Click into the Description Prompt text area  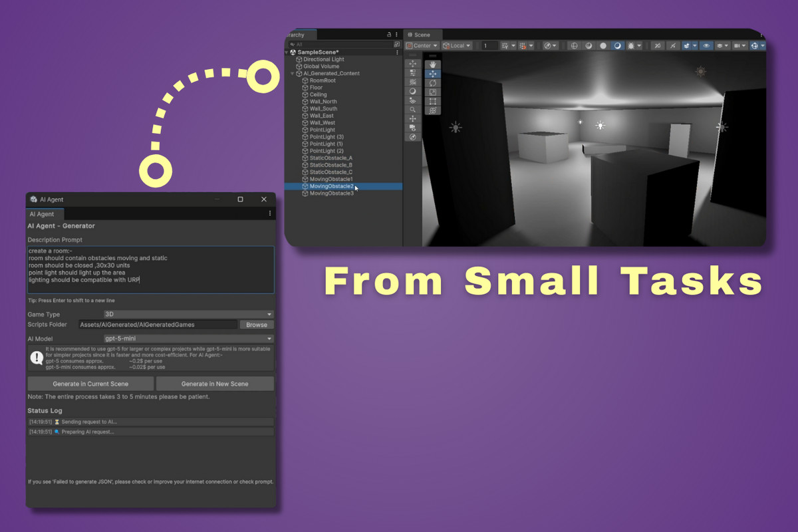[x=150, y=269]
